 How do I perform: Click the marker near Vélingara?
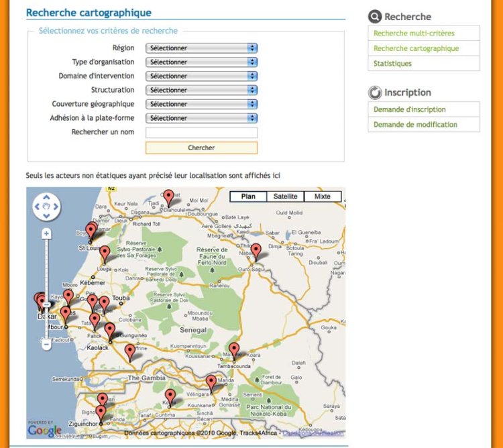211,382
